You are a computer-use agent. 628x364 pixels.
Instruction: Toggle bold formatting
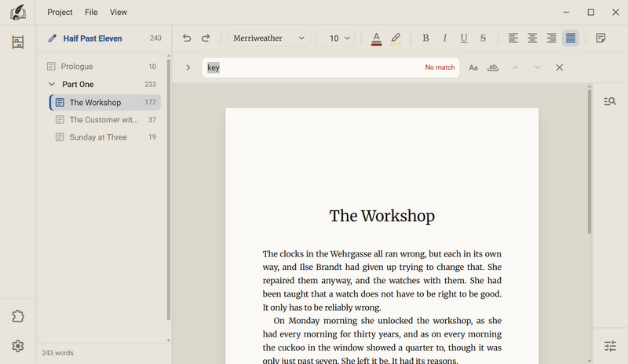[425, 38]
